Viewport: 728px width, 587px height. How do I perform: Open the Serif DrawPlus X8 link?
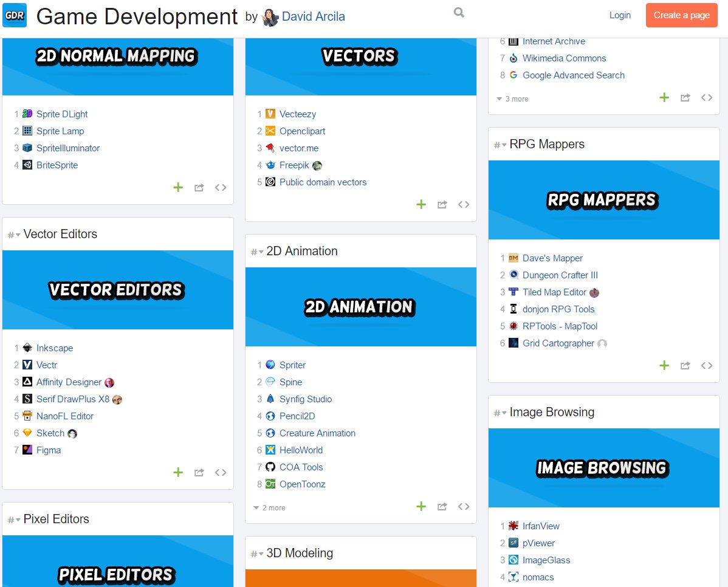pyautogui.click(x=73, y=399)
